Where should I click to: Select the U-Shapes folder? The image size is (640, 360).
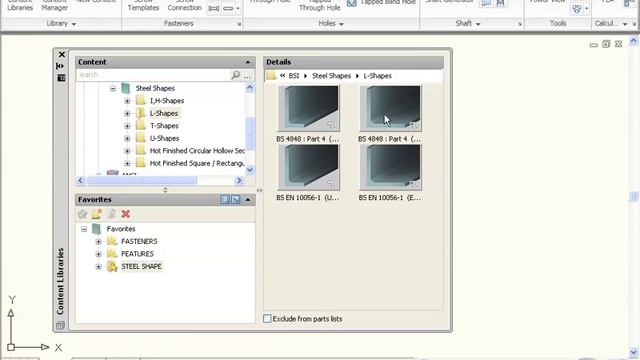point(164,138)
